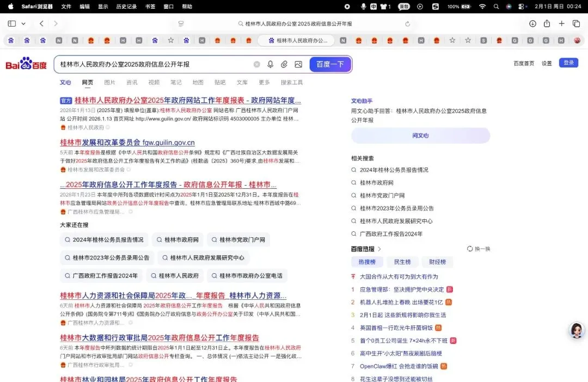588x382 pixels.
Task: Select 热搜榜 hot list tab
Action: 367,262
